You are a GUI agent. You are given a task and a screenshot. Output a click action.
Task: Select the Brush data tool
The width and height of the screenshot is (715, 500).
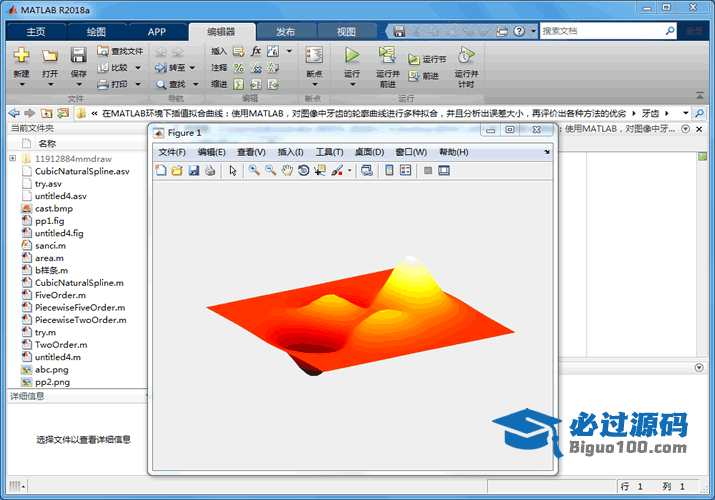[337, 170]
